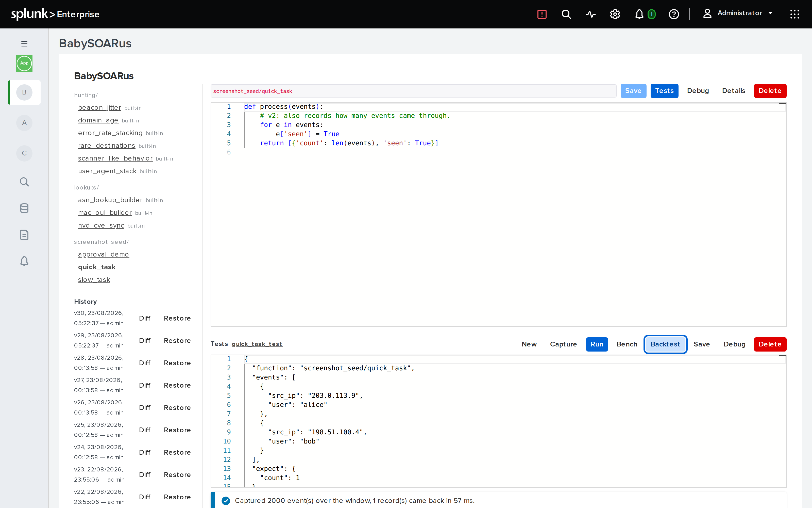Image resolution: width=812 pixels, height=508 pixels.
Task: Open the sidebar bell icon
Action: 24,261
